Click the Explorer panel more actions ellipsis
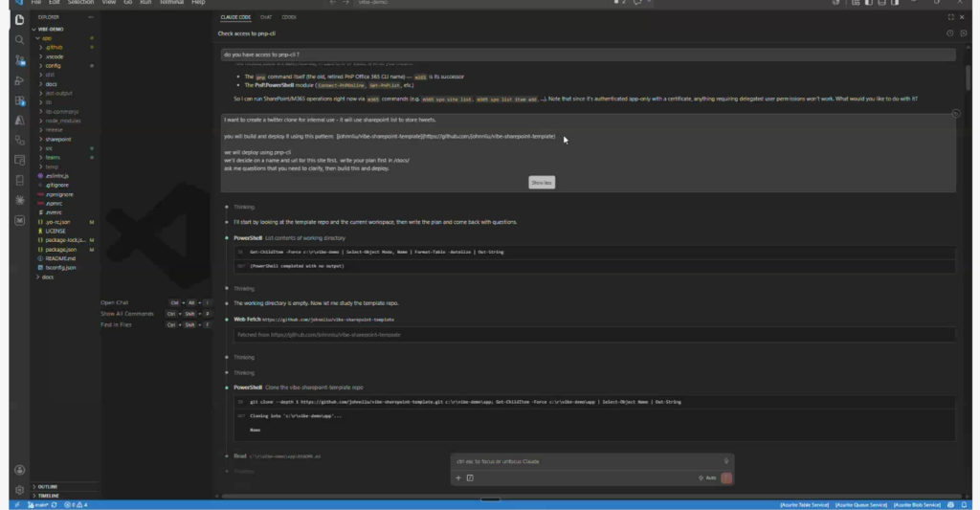Viewport: 980px width, 510px height. (x=91, y=17)
